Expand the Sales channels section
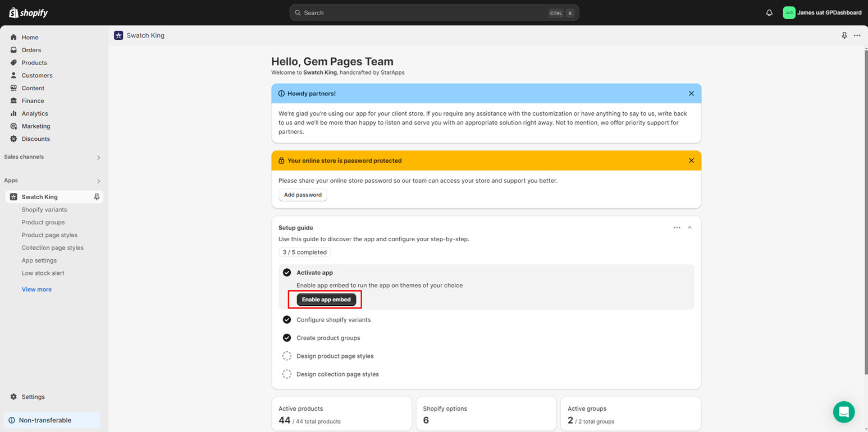The height and width of the screenshot is (432, 868). 98,158
